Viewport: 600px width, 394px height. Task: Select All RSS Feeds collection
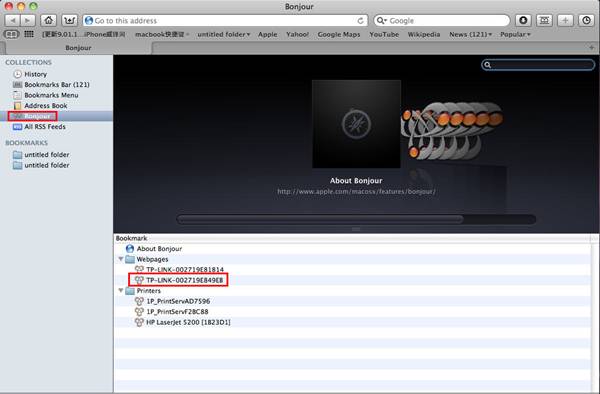point(45,127)
